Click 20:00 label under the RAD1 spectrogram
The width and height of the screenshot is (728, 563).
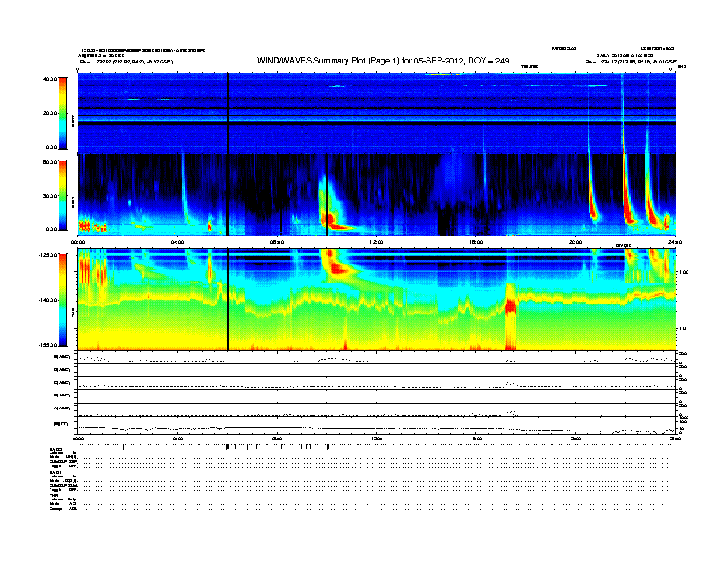(575, 242)
